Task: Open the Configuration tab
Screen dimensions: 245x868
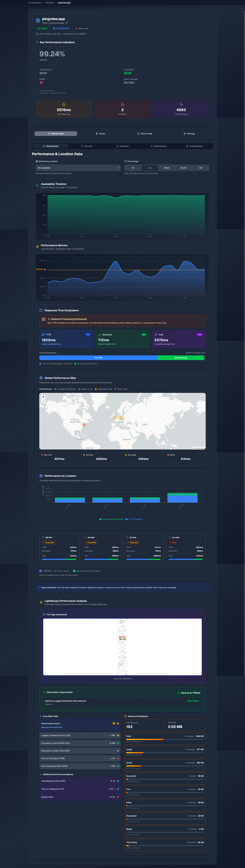Action: pyautogui.click(x=194, y=146)
